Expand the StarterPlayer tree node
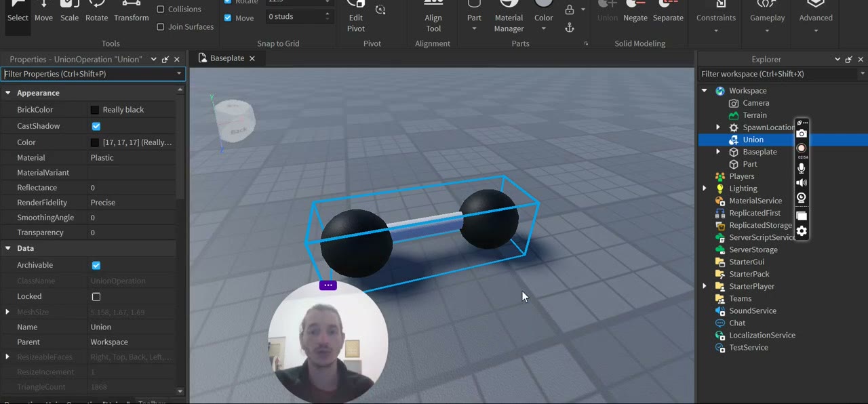This screenshot has height=404, width=868. (705, 286)
